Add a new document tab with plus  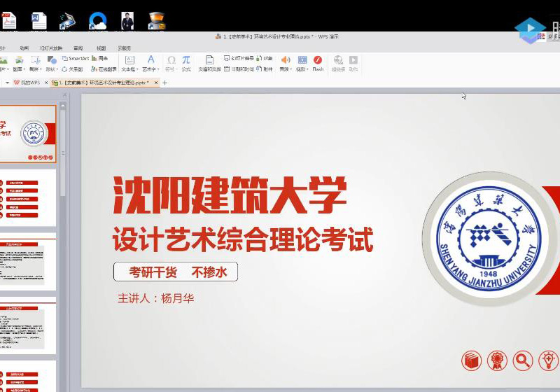(x=164, y=83)
